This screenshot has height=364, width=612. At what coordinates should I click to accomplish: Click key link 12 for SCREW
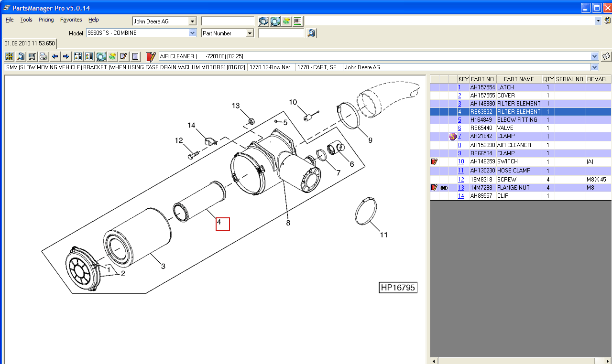click(461, 180)
